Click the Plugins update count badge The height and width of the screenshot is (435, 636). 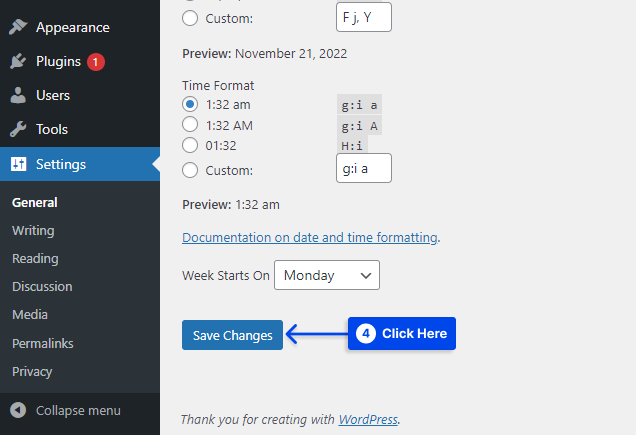point(95,62)
